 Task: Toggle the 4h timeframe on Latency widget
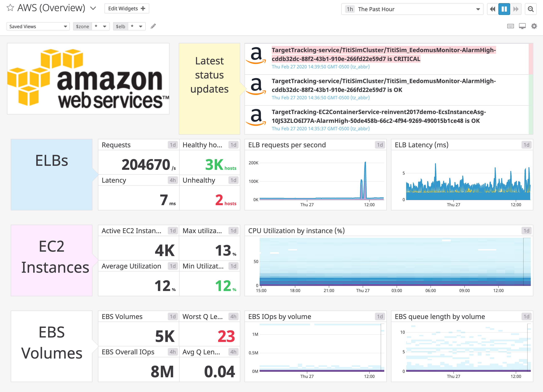click(x=172, y=180)
